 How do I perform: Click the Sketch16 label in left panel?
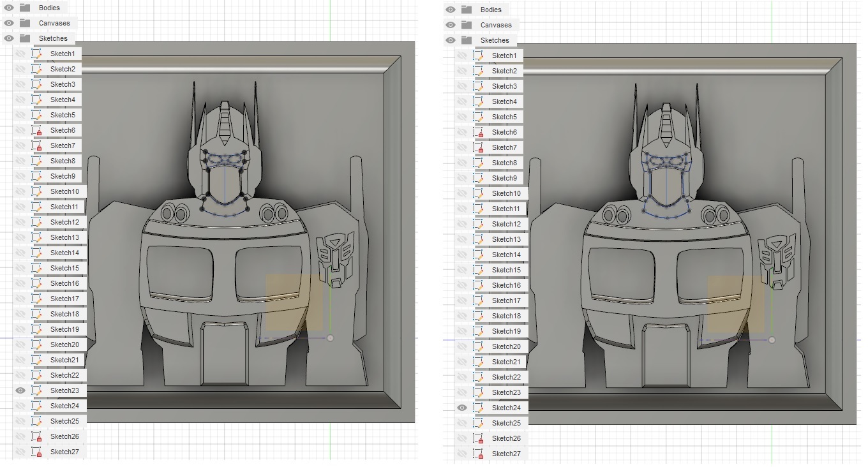64,283
